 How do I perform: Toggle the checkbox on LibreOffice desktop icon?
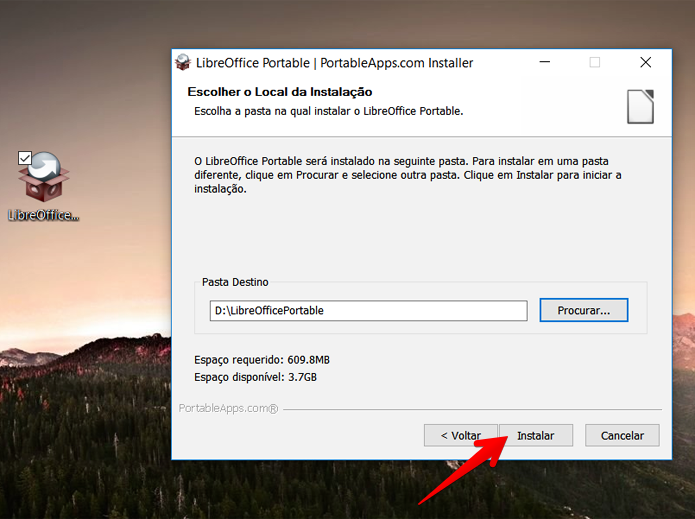(25, 158)
